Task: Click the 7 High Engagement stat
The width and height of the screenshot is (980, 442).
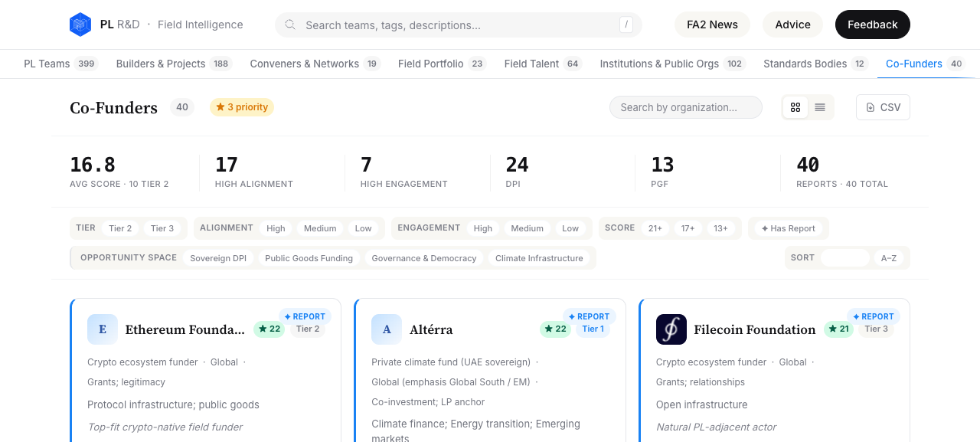Action: coord(404,172)
